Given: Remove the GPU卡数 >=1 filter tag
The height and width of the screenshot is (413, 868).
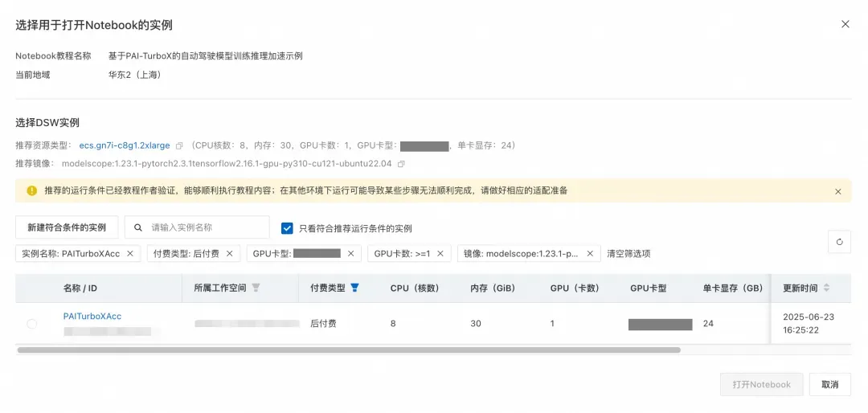Looking at the screenshot, I should click(x=440, y=254).
